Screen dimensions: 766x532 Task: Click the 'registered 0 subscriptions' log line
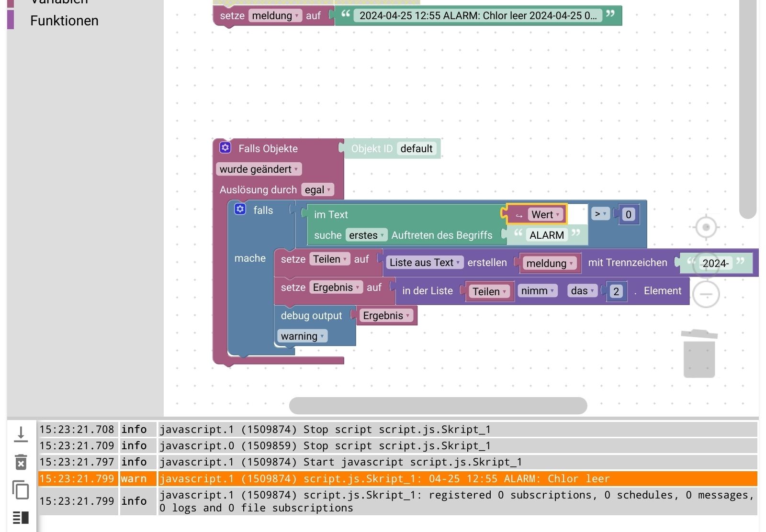coord(457,501)
